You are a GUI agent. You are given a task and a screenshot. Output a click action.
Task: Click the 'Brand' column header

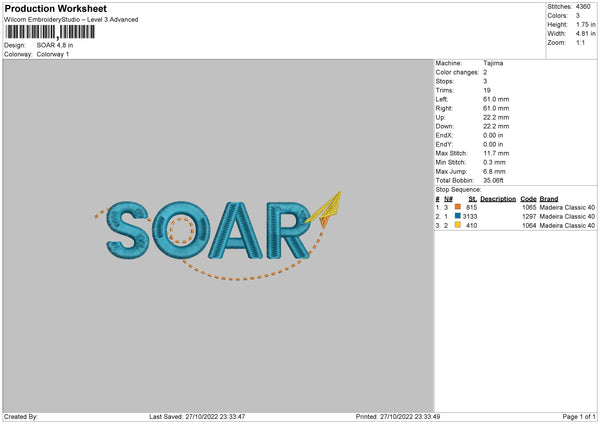[x=549, y=199]
